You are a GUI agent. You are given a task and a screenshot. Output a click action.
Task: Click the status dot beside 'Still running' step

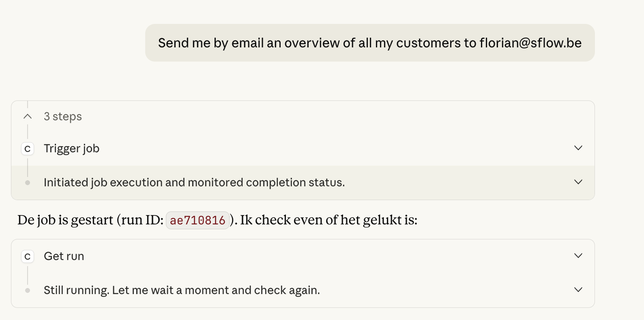pyautogui.click(x=27, y=290)
